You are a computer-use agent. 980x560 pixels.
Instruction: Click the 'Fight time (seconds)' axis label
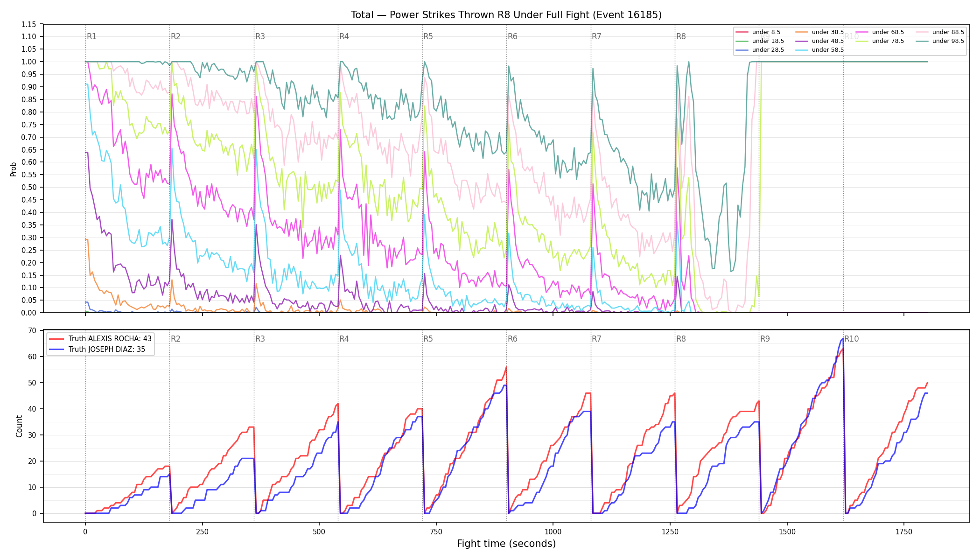(x=506, y=544)
